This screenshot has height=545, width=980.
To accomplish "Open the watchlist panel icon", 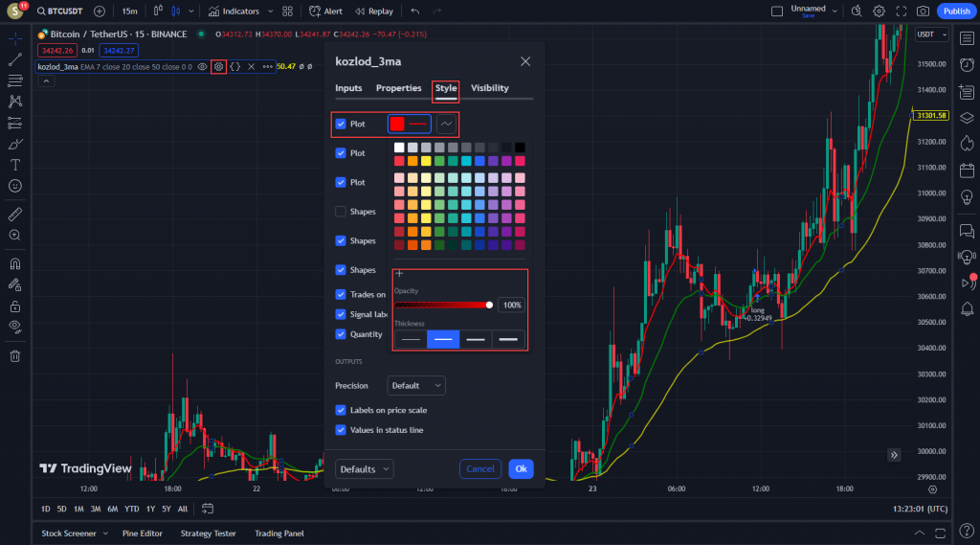I will [967, 38].
